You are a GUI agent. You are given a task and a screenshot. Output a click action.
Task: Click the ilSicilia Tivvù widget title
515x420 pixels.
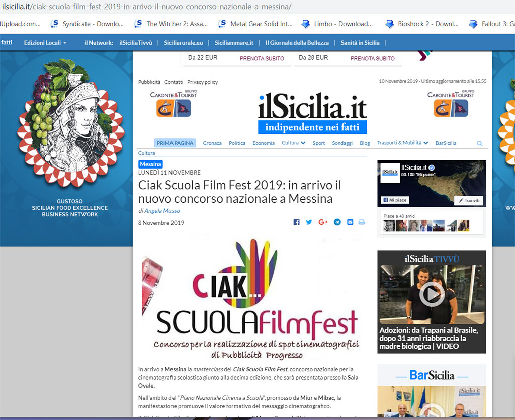coord(432,259)
